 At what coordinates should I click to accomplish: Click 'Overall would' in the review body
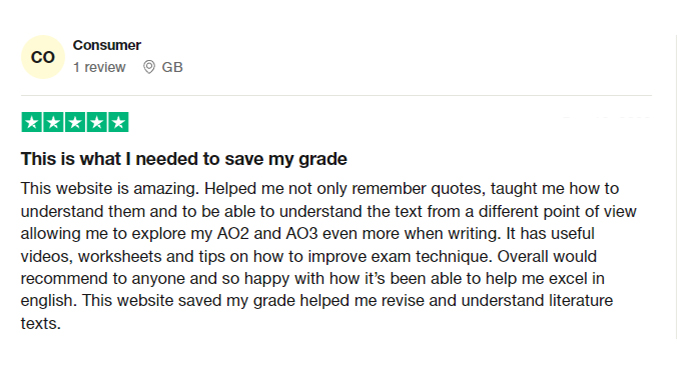click(x=547, y=256)
